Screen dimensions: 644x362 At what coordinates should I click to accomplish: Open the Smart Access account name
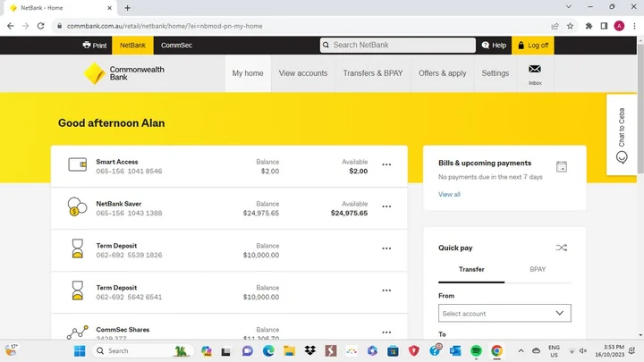(117, 162)
